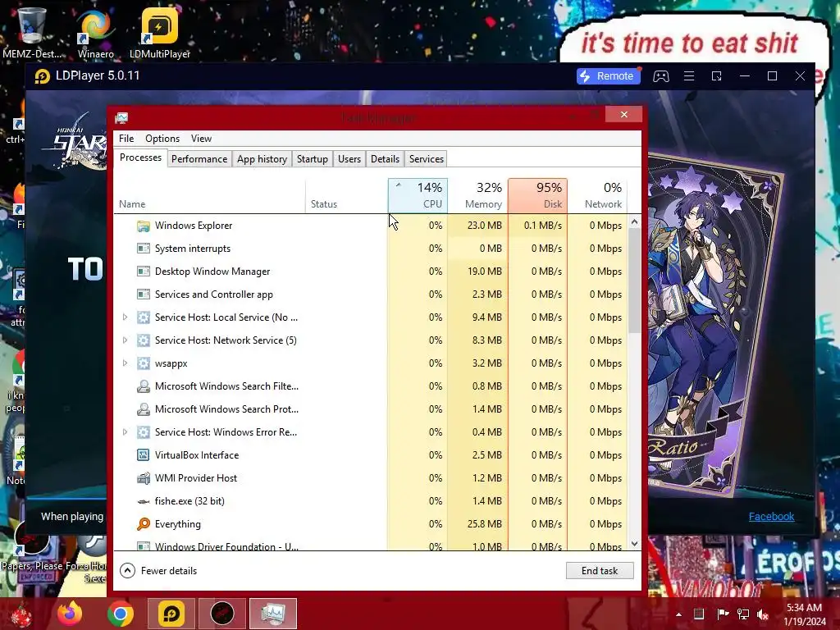Open the View menu
Viewport: 840px width, 630px height.
(x=201, y=139)
